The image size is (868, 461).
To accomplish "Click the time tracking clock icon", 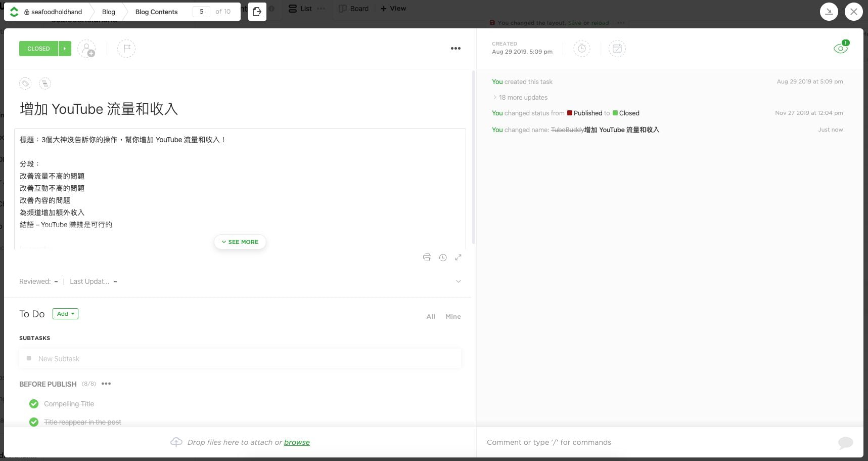I will click(581, 49).
